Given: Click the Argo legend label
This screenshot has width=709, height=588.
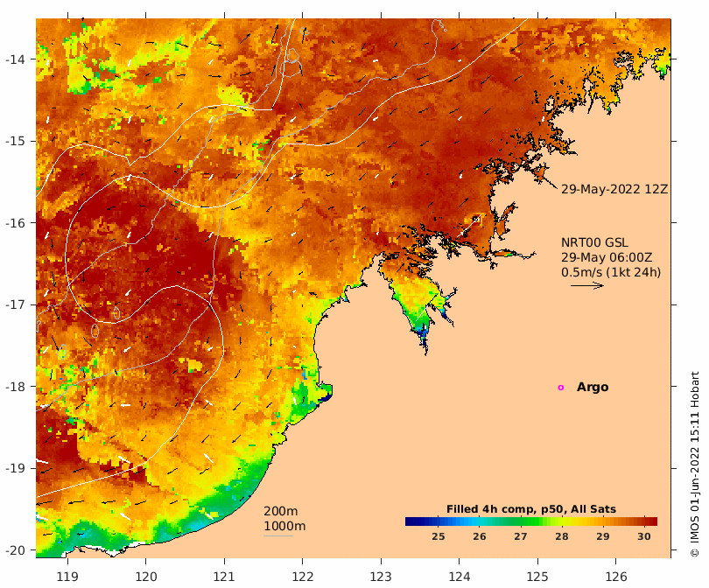Looking at the screenshot, I should click(x=593, y=388).
